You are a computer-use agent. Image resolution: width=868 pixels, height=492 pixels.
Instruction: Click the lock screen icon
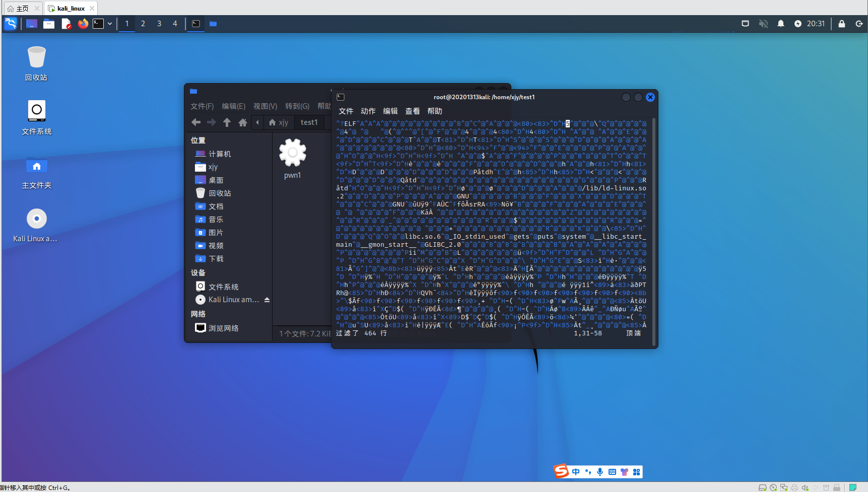(x=842, y=24)
